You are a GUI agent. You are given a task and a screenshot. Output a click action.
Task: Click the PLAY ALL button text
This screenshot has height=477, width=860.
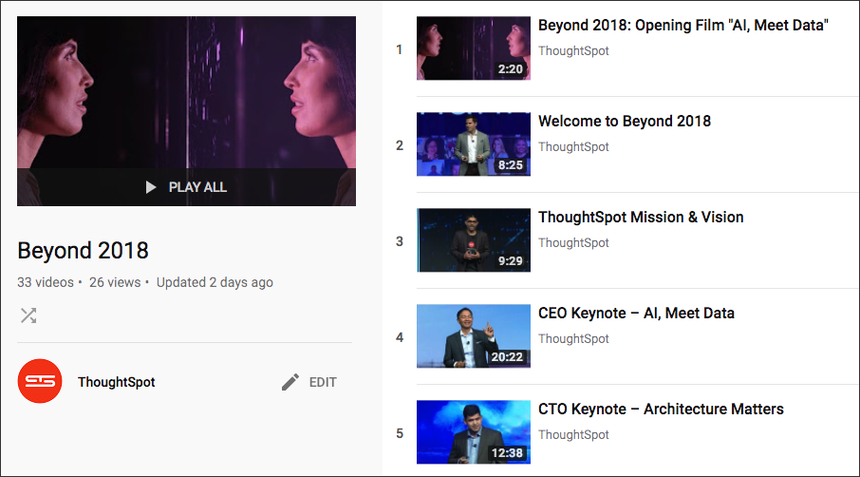(x=197, y=188)
